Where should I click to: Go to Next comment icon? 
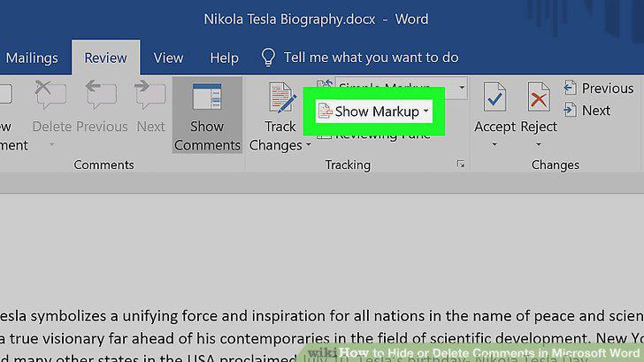pyautogui.click(x=150, y=96)
